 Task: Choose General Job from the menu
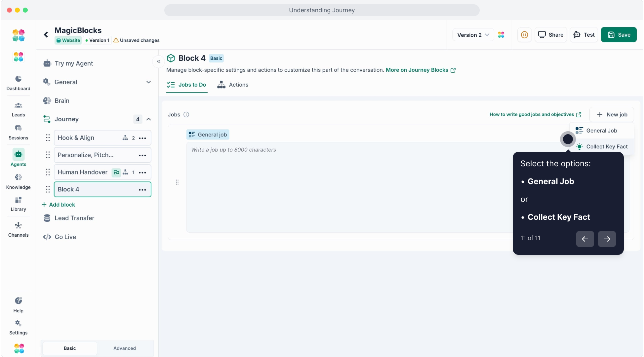coord(601,131)
